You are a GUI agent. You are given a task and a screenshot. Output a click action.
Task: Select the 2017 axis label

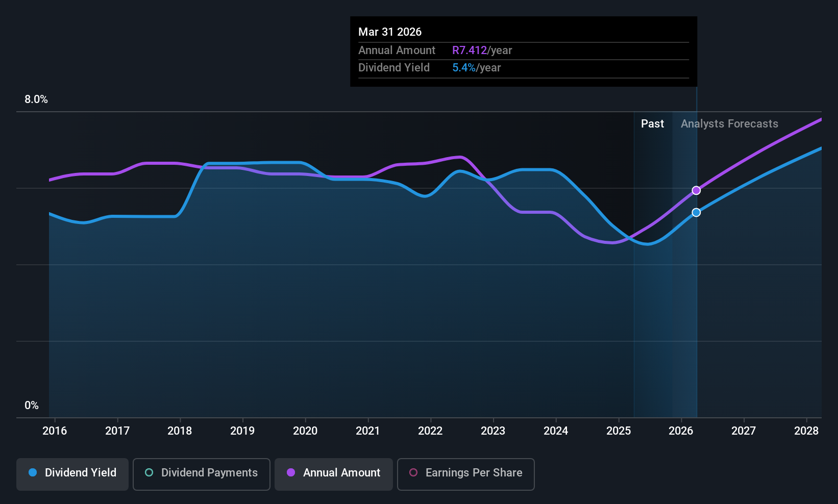(x=117, y=431)
